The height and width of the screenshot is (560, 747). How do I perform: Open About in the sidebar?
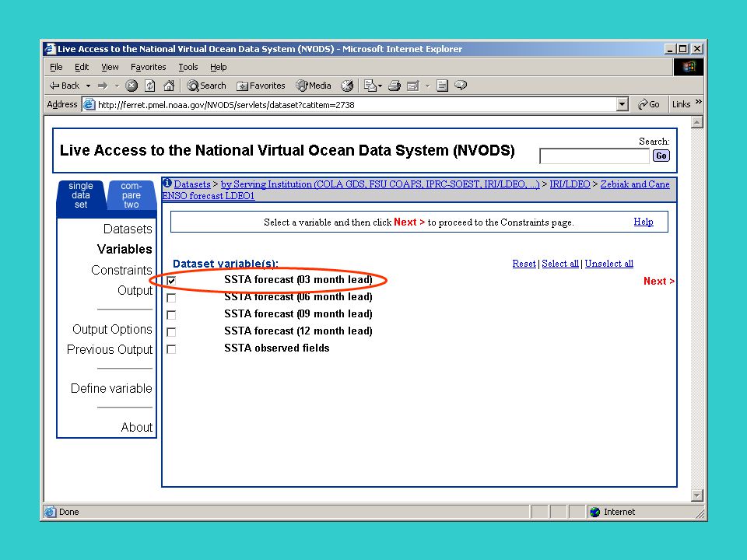click(x=137, y=427)
